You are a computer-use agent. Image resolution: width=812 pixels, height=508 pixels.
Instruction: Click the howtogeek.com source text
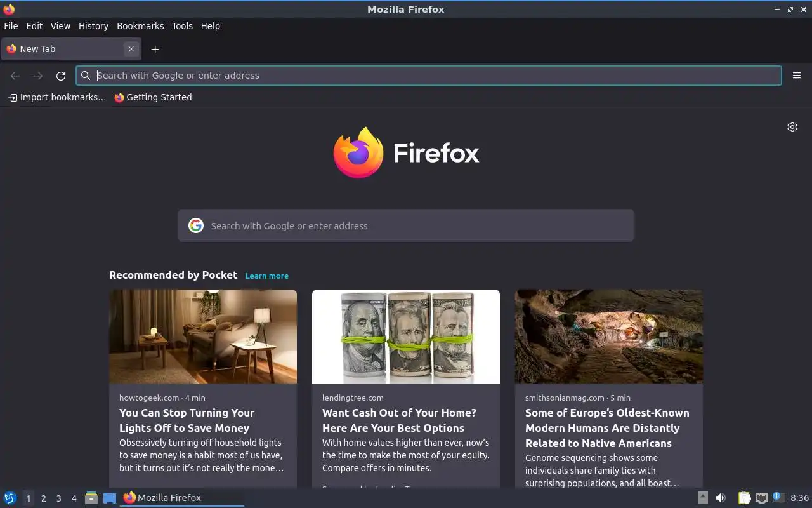pyautogui.click(x=149, y=398)
